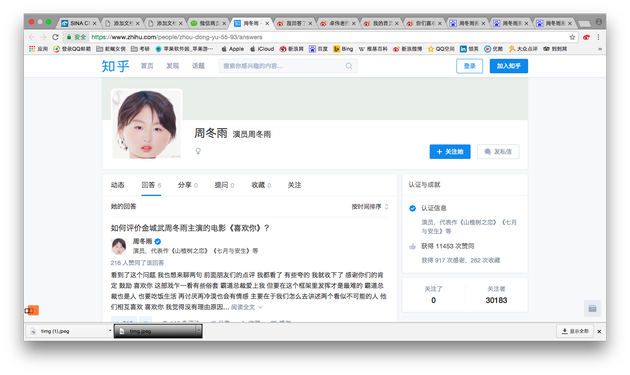The image size is (630, 375).
Task: Open the 应用 apps shortcut in bookmarks bar
Action: tap(38, 49)
